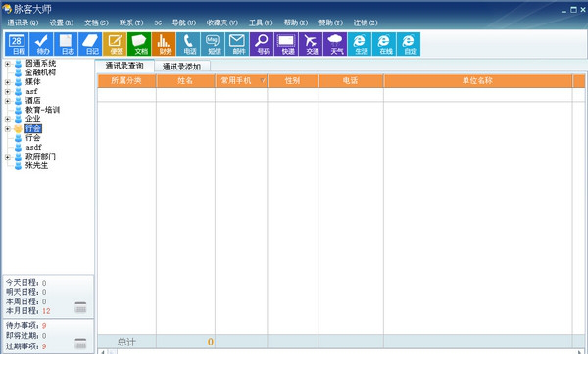Click the 姓名 column header
588x368 pixels.
pyautogui.click(x=185, y=81)
